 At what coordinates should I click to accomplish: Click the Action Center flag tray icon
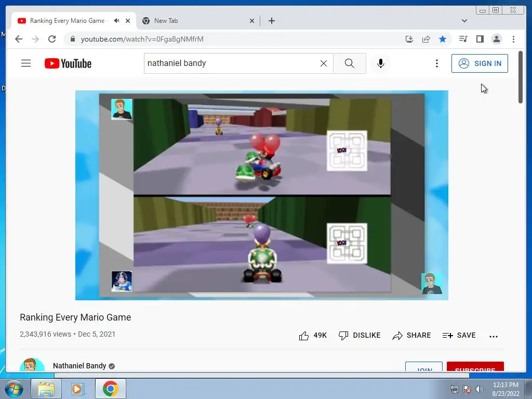tap(467, 389)
